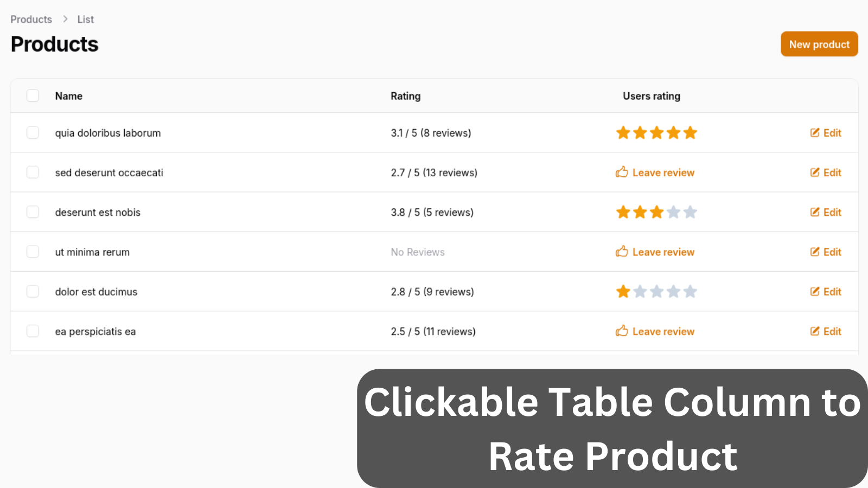Go to the List breadcrumb item
868x488 pixels.
point(85,20)
